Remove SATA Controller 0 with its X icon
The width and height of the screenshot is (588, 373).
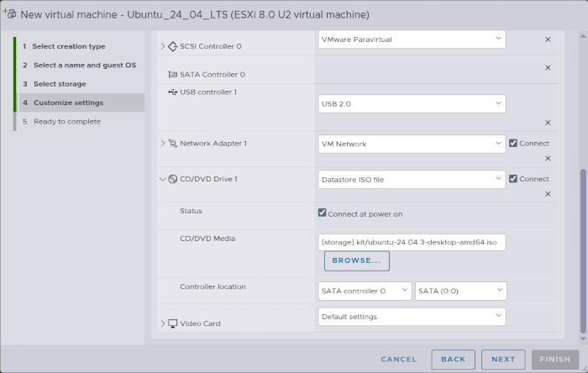click(x=548, y=67)
